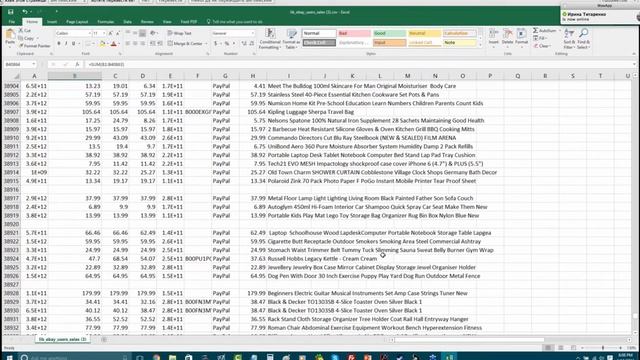Open Find & Select magnifier

coord(584,39)
